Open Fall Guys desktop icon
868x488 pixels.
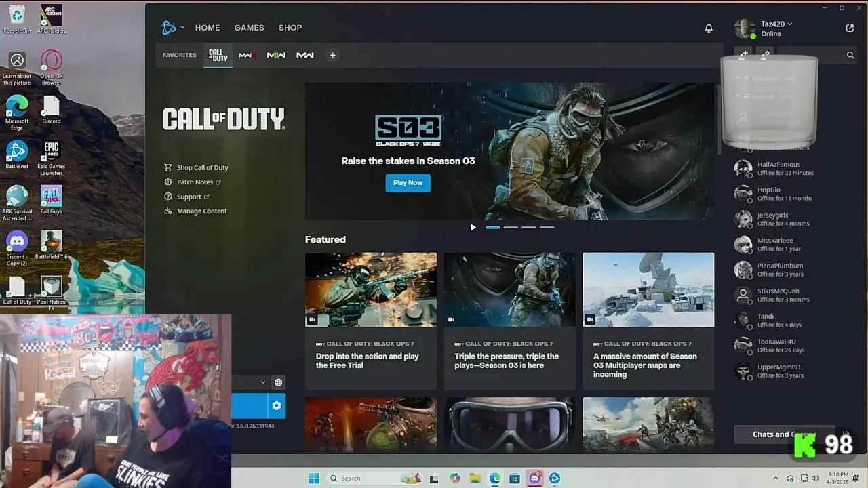click(x=51, y=200)
